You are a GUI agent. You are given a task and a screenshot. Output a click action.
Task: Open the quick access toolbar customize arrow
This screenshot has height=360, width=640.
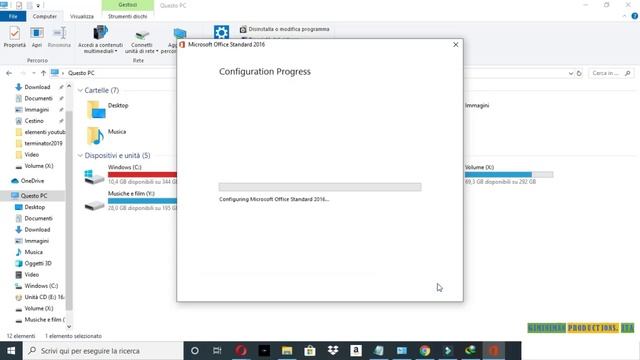(x=38, y=6)
